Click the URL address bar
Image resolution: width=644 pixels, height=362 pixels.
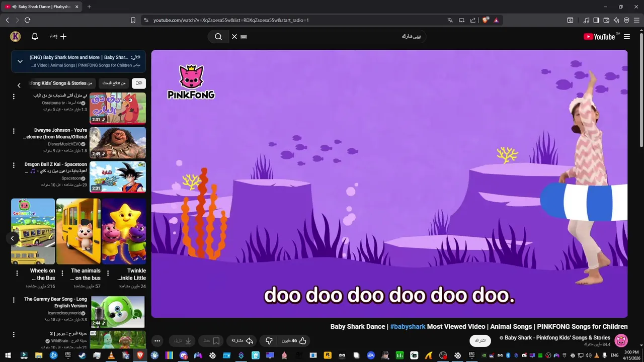(x=297, y=20)
